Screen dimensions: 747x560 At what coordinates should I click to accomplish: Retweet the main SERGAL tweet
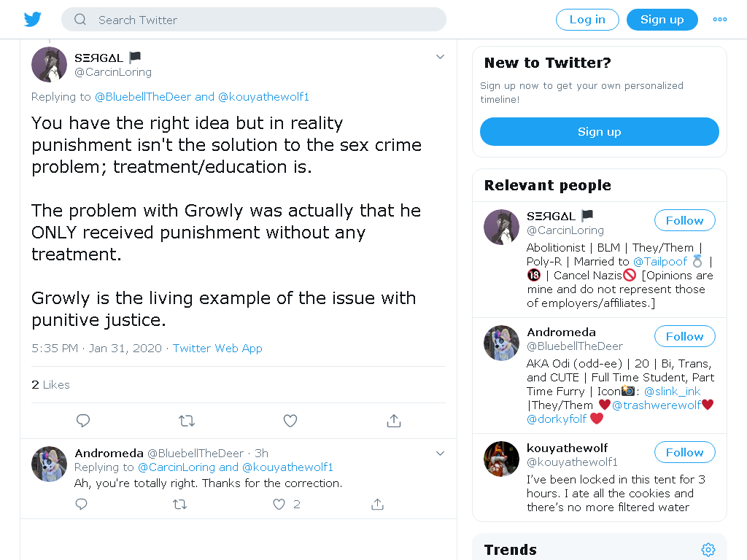click(186, 421)
